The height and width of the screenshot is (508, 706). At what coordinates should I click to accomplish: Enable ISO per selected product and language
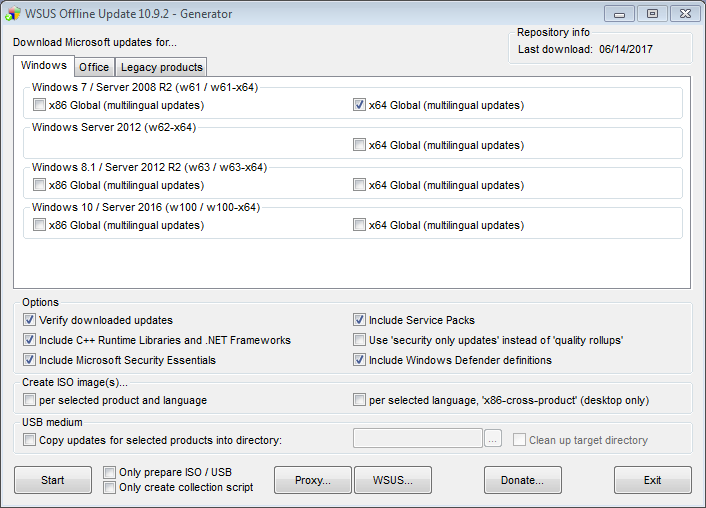click(29, 400)
